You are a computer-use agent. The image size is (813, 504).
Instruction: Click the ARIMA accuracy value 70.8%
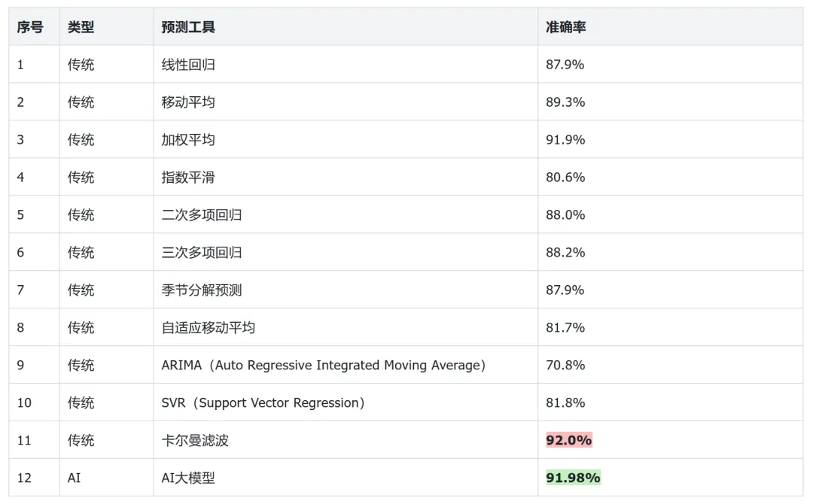pyautogui.click(x=565, y=366)
